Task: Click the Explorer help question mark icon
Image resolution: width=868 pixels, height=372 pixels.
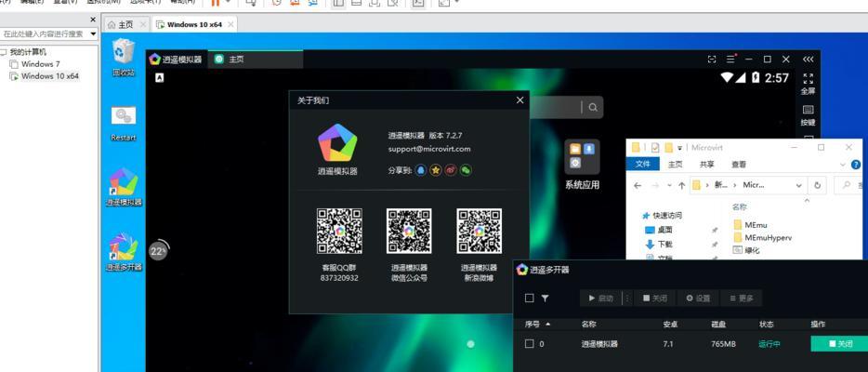Action: point(856,165)
